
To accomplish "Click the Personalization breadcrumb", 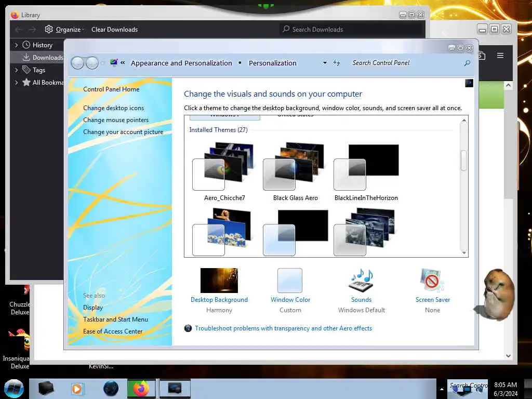I will click(x=272, y=63).
